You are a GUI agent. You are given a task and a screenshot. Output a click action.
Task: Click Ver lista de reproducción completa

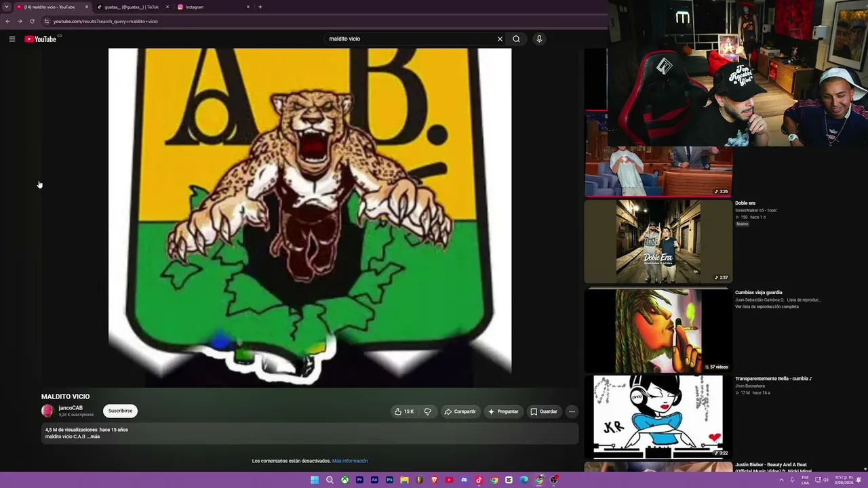767,307
